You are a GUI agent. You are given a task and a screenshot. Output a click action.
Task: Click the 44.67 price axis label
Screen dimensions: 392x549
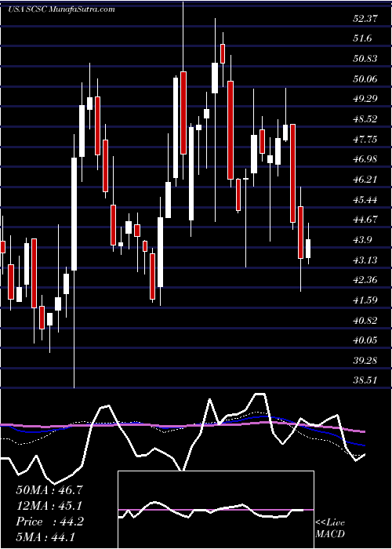(365, 220)
